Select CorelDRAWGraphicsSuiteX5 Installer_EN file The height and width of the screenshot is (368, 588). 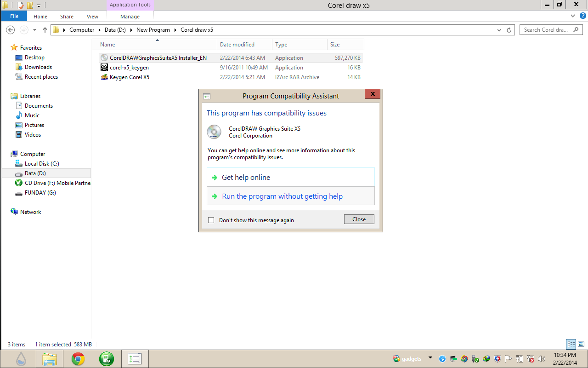tap(231, 58)
